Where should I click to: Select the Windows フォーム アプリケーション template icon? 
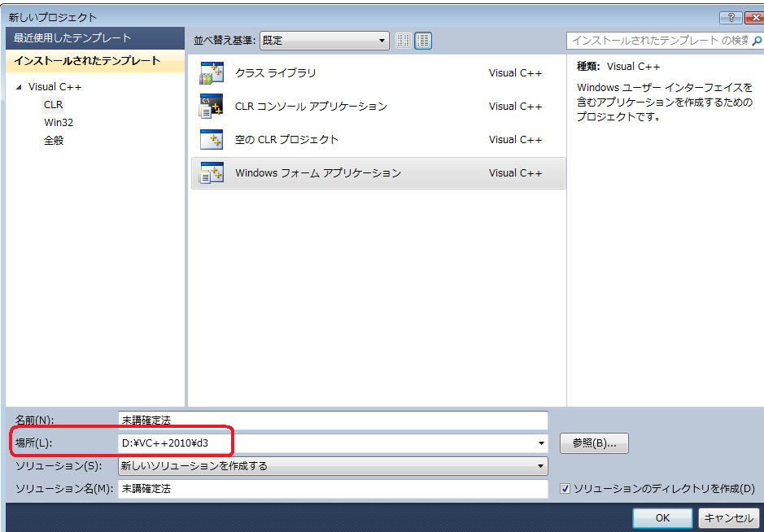click(212, 172)
